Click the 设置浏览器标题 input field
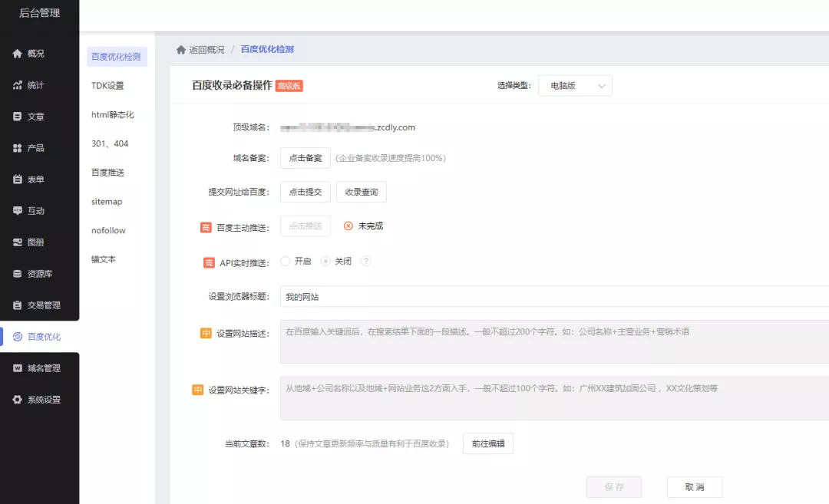Screen dimensions: 829x504 555,296
